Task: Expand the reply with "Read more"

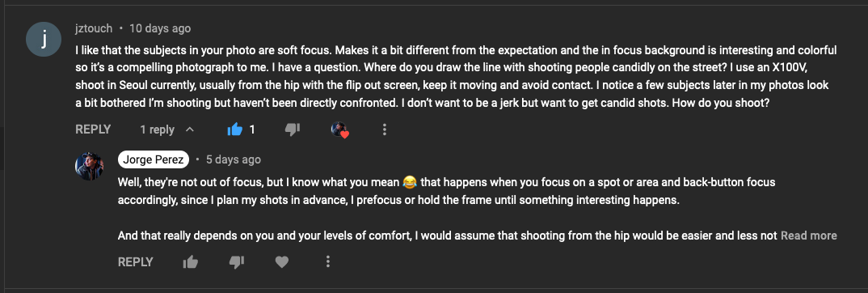Action: (x=808, y=236)
